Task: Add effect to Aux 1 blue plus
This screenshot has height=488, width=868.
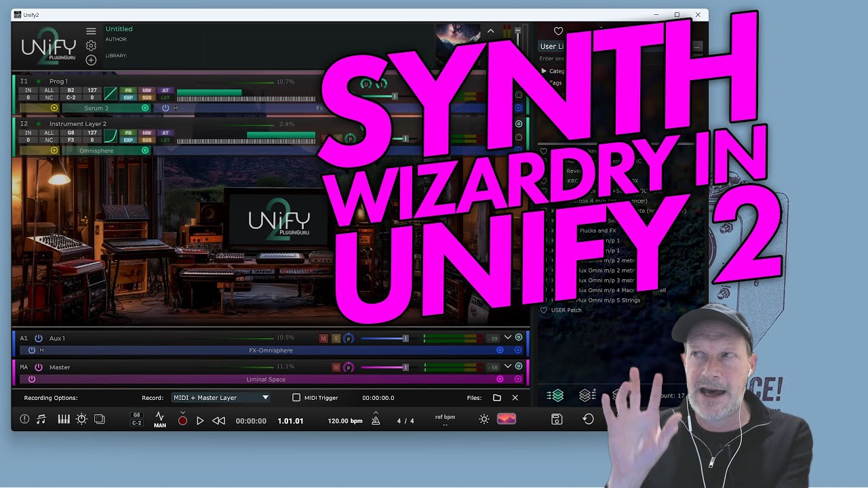Action: (518, 350)
